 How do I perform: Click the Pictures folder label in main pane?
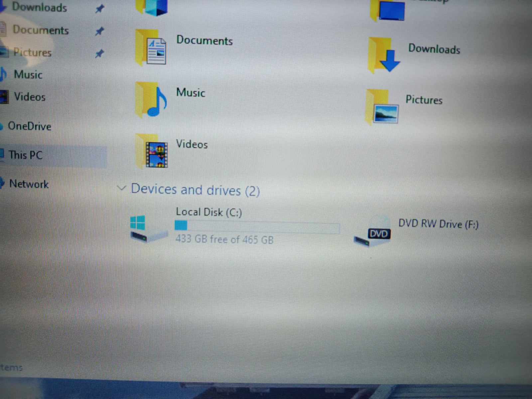pos(424,100)
